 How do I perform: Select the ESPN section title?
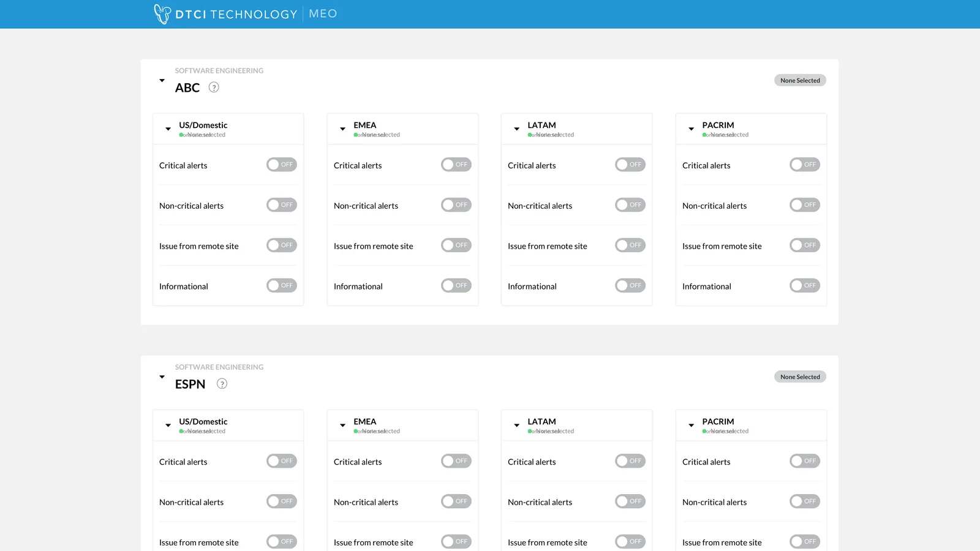click(x=190, y=384)
